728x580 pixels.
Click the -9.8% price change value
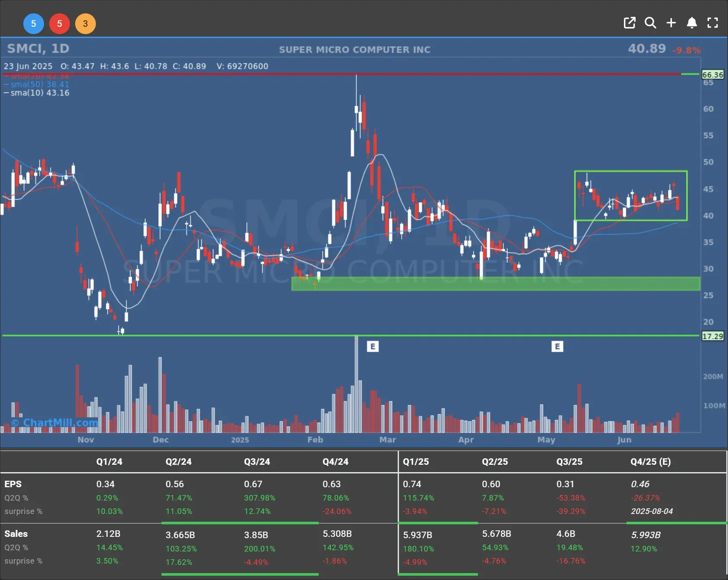[686, 50]
